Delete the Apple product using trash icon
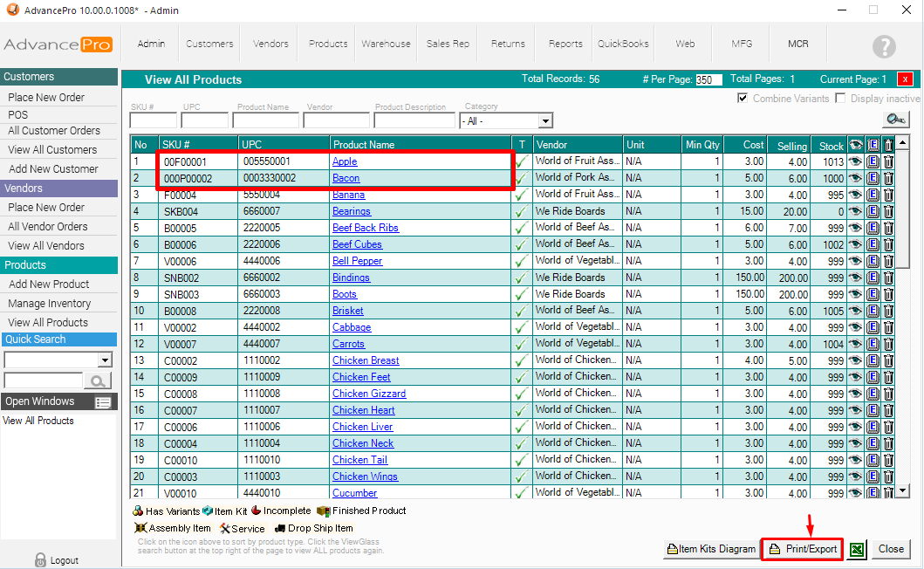Image resolution: width=924 pixels, height=569 pixels. pyautogui.click(x=888, y=161)
